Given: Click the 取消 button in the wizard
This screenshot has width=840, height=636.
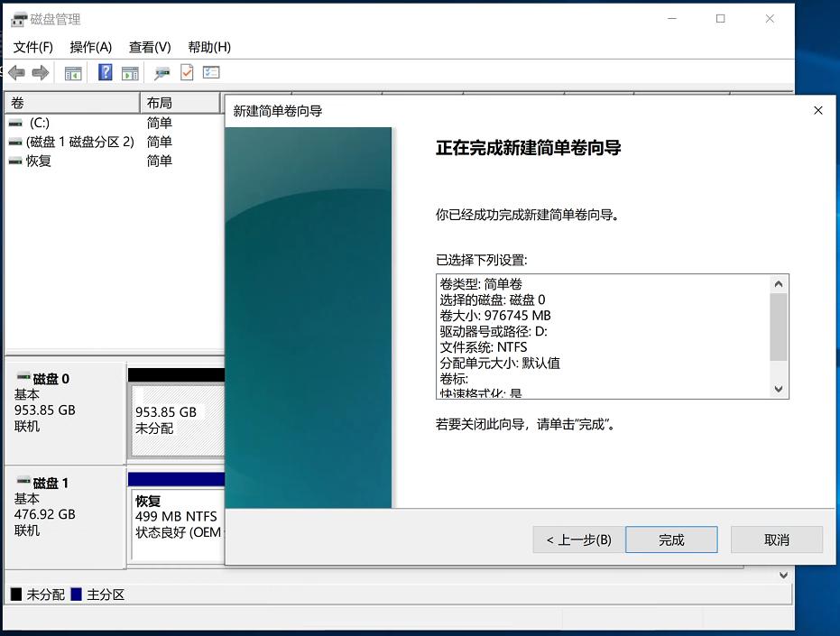Looking at the screenshot, I should coord(776,539).
